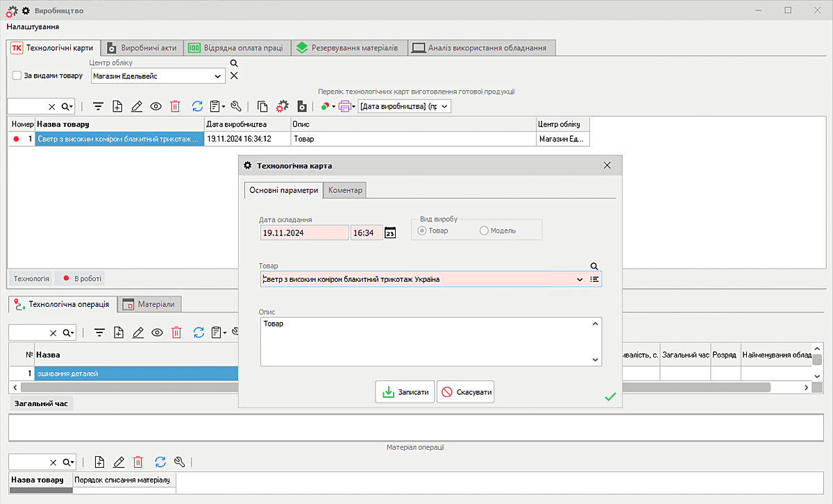Select the 'Модель' radio button
The width and height of the screenshot is (833, 504).
[x=484, y=230]
